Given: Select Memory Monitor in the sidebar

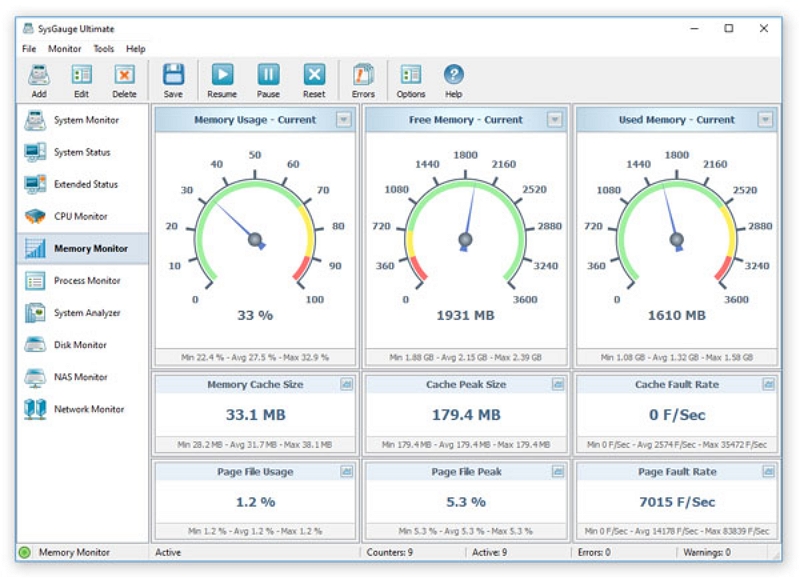Looking at the screenshot, I should (83, 248).
